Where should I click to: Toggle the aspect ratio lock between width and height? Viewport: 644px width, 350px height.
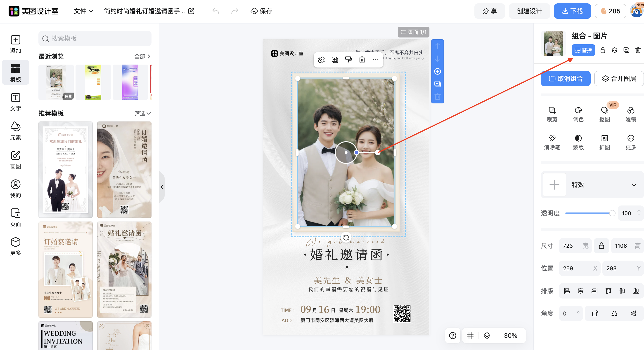tap(601, 246)
